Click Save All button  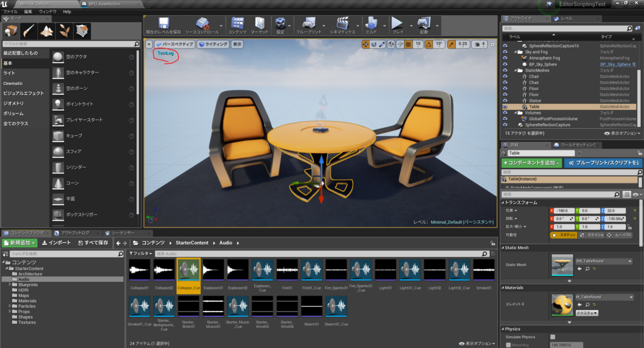pyautogui.click(x=93, y=243)
